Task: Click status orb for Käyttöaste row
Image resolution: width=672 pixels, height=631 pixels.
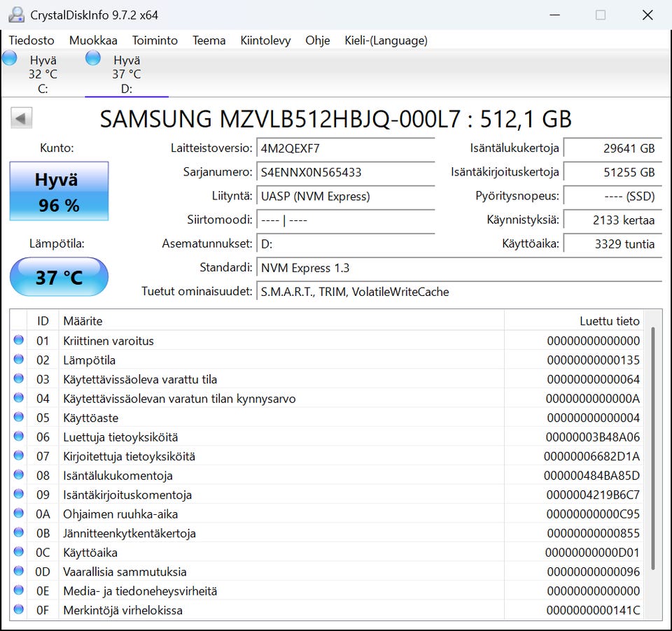Action: [x=18, y=418]
